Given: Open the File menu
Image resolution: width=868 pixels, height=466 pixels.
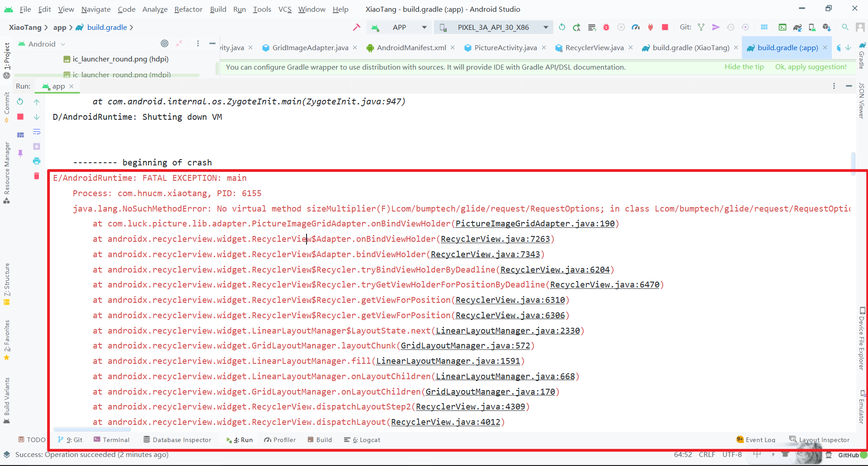Looking at the screenshot, I should point(26,9).
